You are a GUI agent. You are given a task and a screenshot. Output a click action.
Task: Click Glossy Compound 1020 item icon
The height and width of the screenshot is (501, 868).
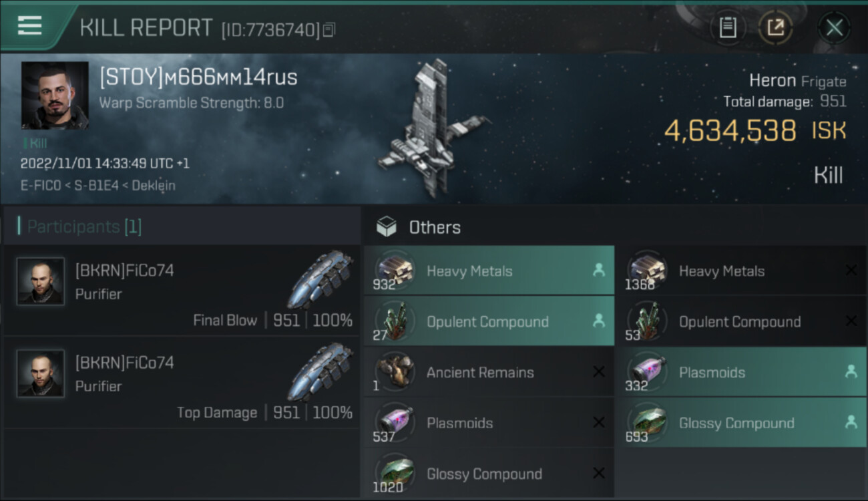click(x=394, y=474)
